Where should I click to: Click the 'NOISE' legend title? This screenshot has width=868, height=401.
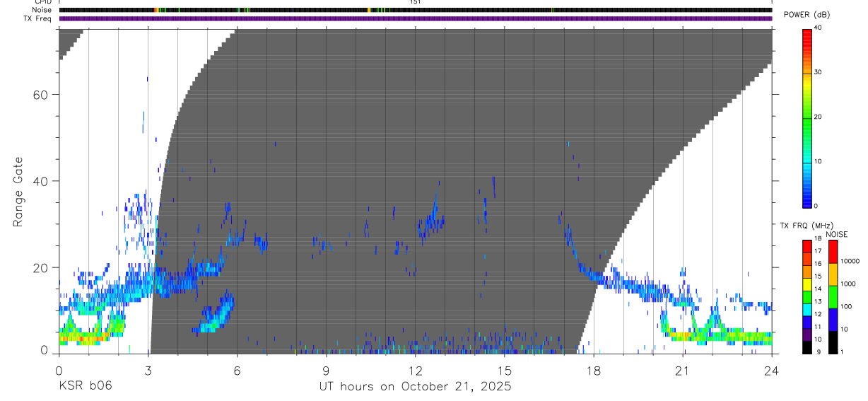[837, 234]
